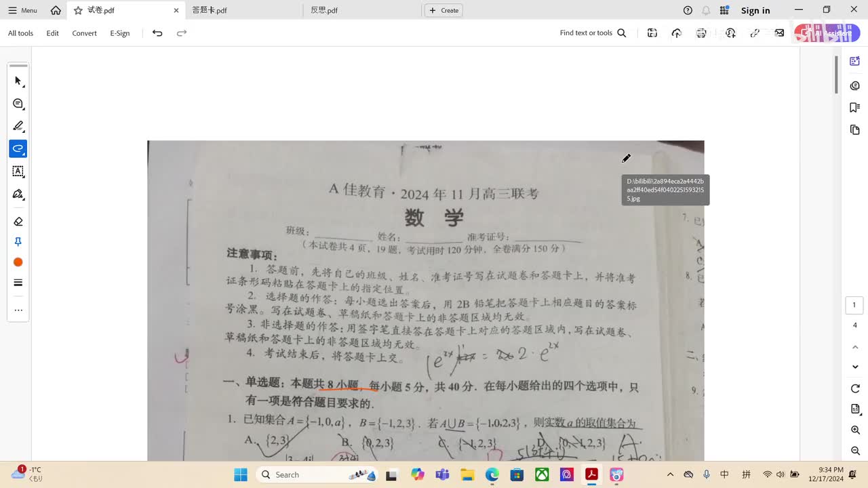Screen dimensions: 868x488
Task: Click Sign in
Action: click(755, 10)
